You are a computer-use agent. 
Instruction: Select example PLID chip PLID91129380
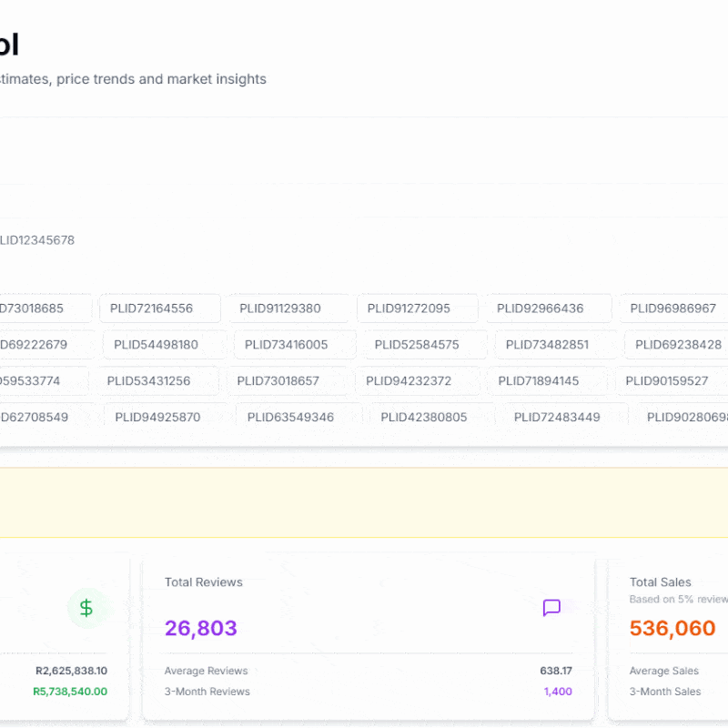(288, 308)
